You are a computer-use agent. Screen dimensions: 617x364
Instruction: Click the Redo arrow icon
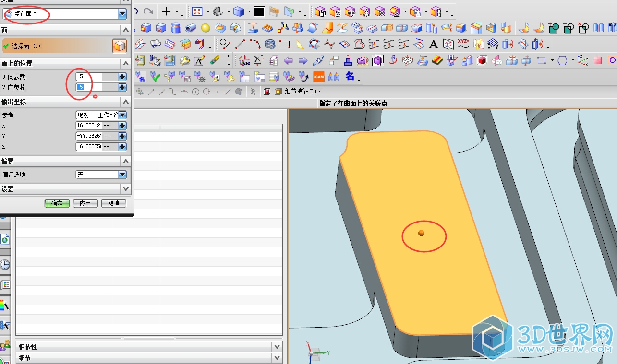click(148, 12)
